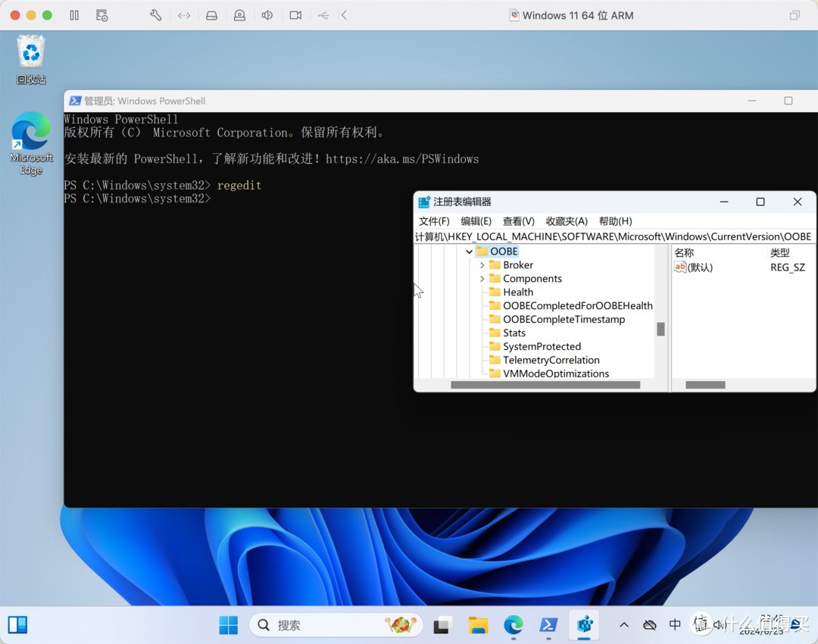Click the taskbar search box

pos(336,625)
